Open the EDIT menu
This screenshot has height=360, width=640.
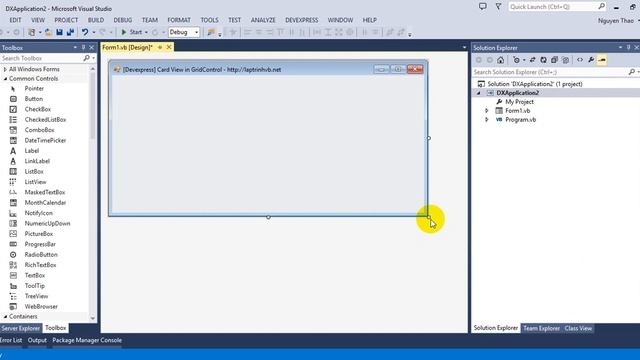(15, 20)
